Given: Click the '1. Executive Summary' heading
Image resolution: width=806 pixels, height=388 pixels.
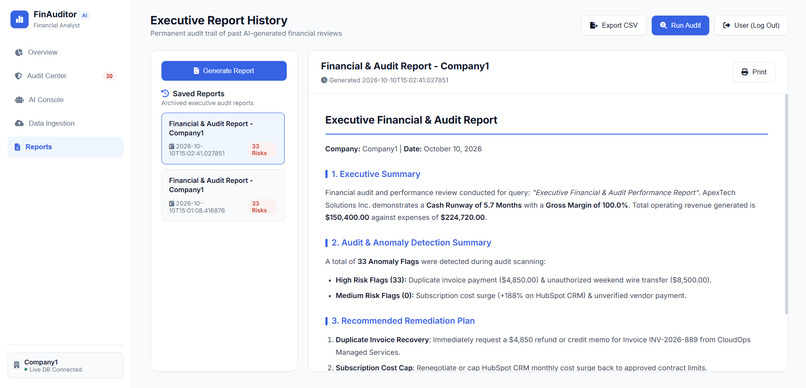Looking at the screenshot, I should tap(376, 174).
